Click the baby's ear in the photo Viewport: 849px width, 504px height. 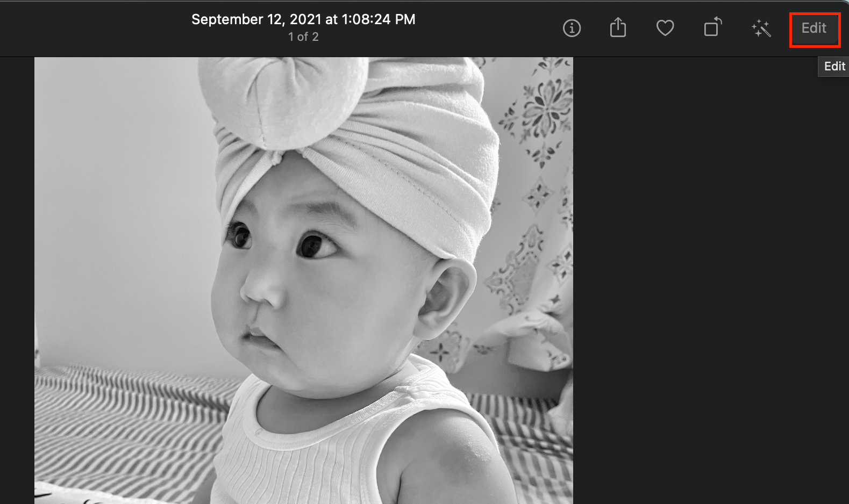click(x=446, y=298)
